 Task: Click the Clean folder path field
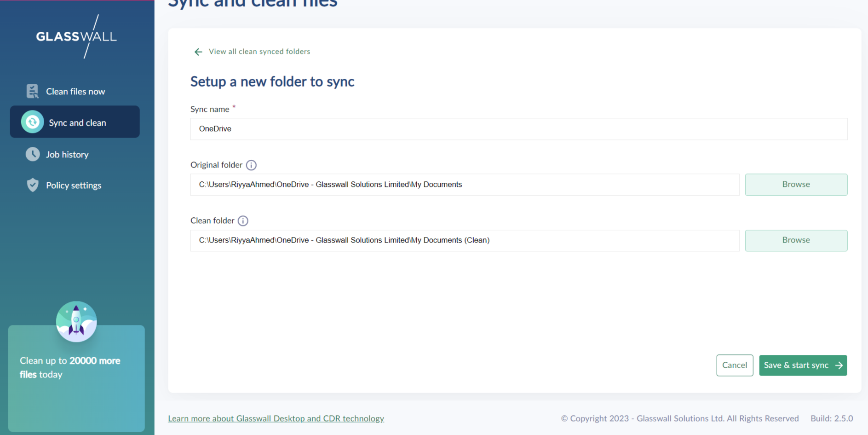pyautogui.click(x=465, y=240)
